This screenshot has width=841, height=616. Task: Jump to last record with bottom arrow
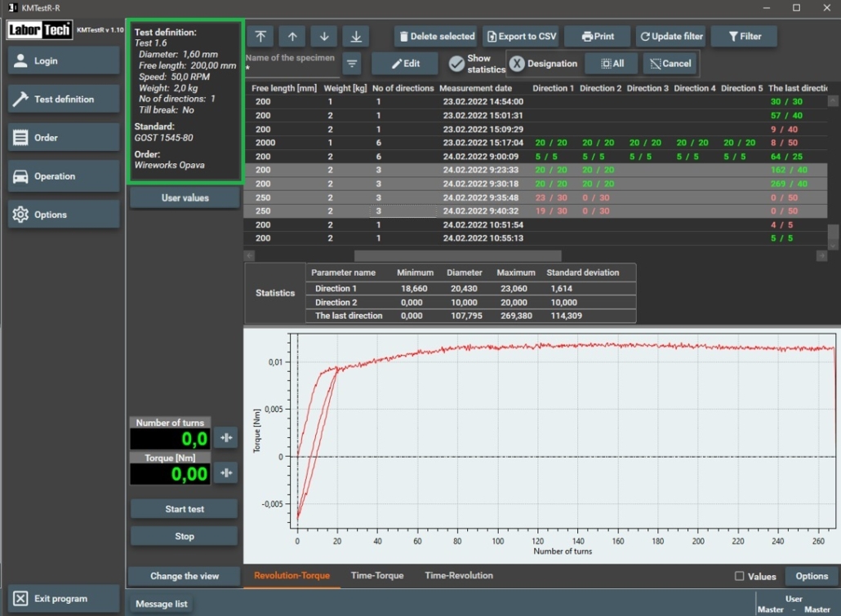point(356,37)
